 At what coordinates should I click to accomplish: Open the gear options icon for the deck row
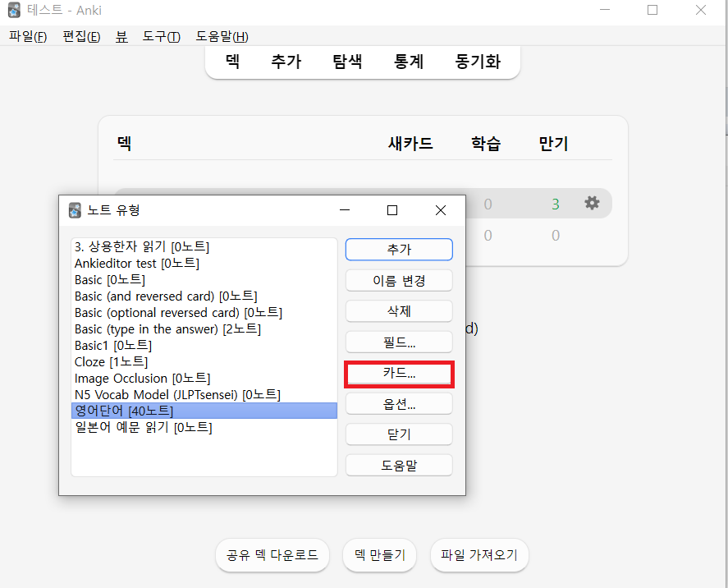(x=592, y=204)
